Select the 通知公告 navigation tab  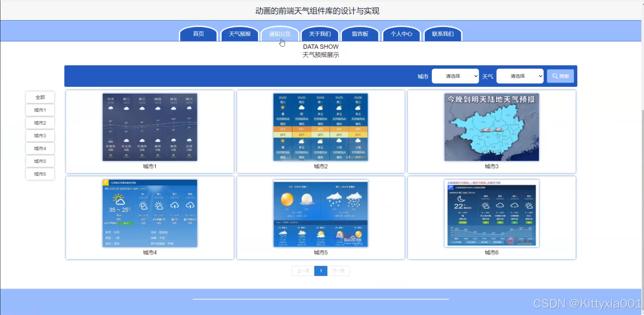click(280, 34)
